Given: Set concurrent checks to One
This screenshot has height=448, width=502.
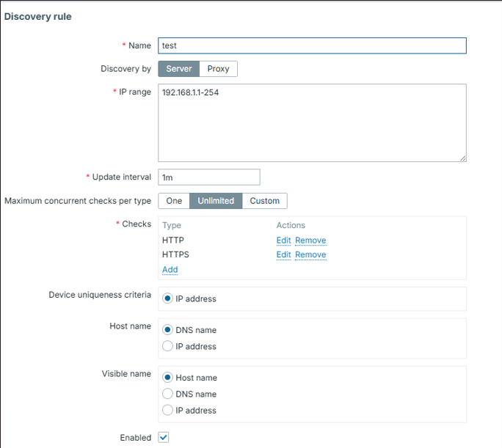Looking at the screenshot, I should click(174, 201).
